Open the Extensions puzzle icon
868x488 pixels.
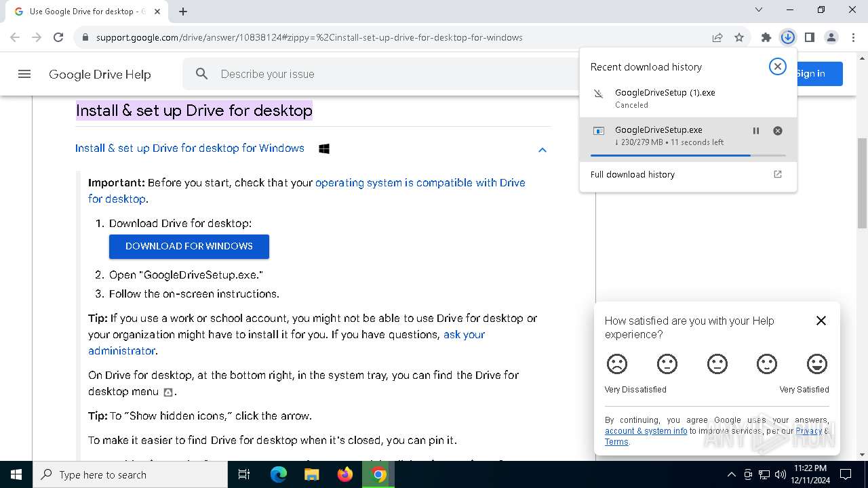pyautogui.click(x=766, y=37)
